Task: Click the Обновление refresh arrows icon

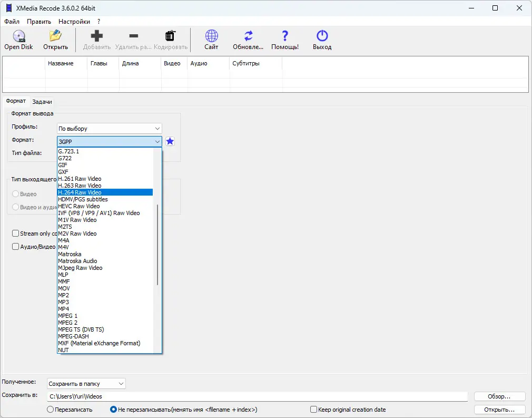Action: pyautogui.click(x=249, y=36)
